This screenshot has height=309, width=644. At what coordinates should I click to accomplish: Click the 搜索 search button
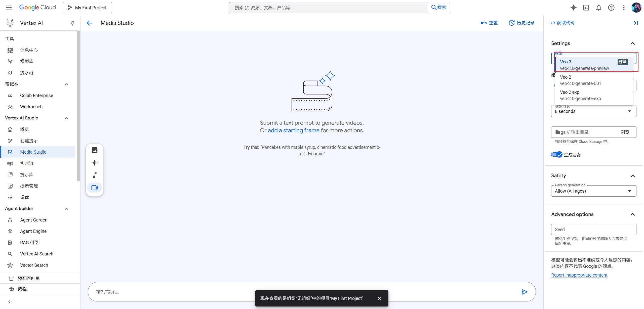pos(439,8)
